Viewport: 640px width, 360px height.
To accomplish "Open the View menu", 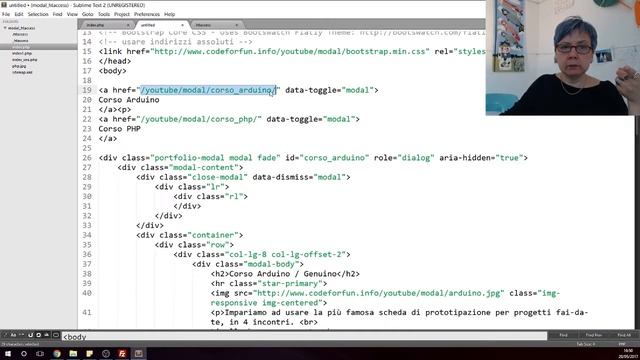I will click(x=72, y=14).
